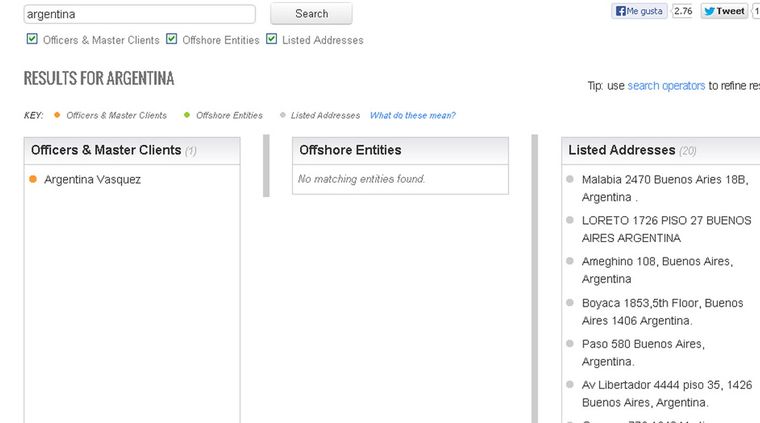Open Av Libertador 4444 piso 35 address

pos(664,393)
